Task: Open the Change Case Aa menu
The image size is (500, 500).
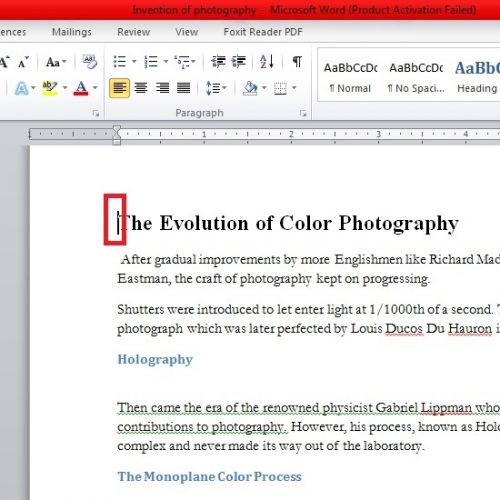Action: pyautogui.click(x=56, y=62)
